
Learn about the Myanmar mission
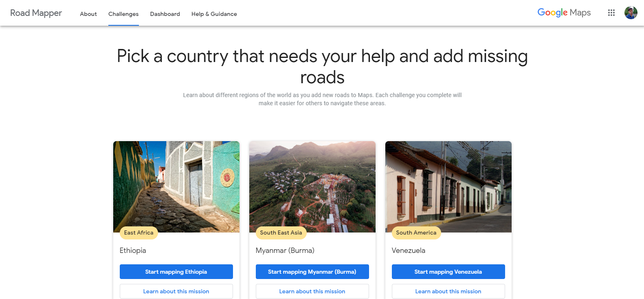coord(312,291)
